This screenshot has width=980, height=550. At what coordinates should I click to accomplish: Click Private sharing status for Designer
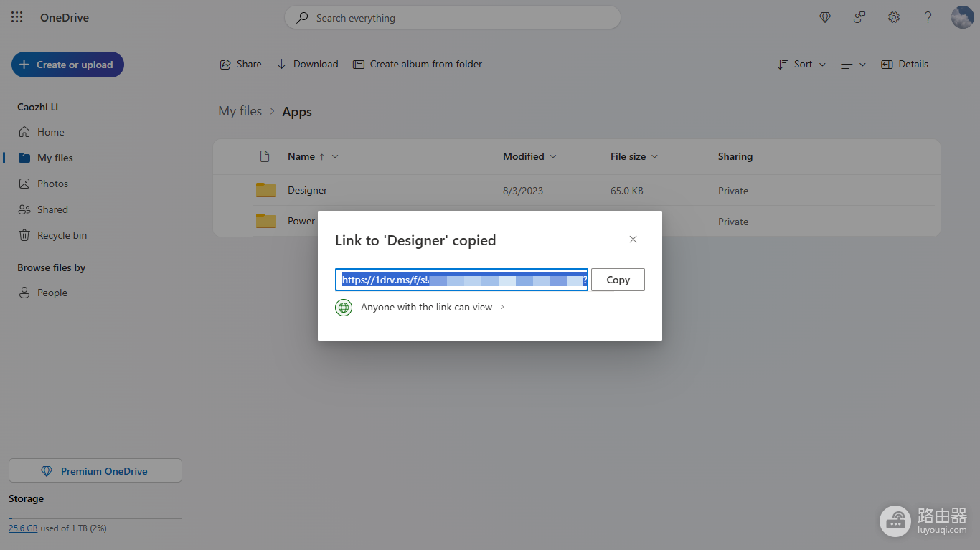coord(733,191)
